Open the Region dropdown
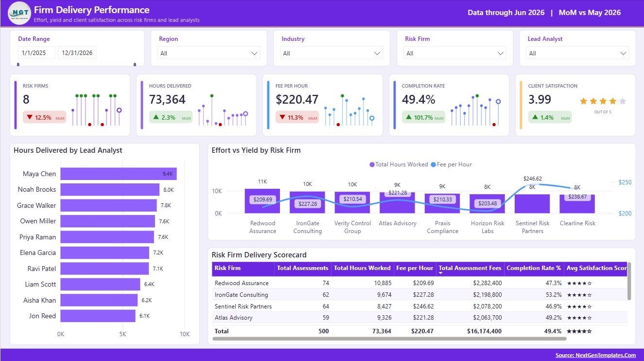This screenshot has width=644, height=361. coord(209,53)
